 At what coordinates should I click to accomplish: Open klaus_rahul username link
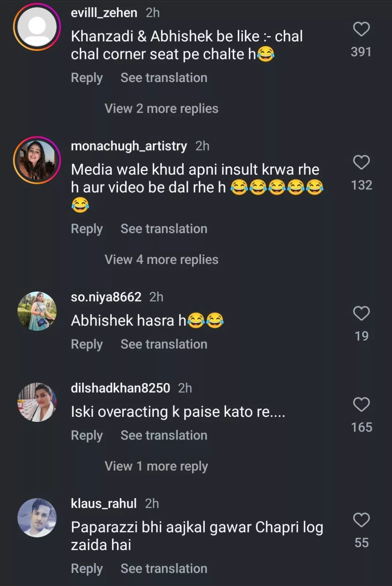[104, 504]
